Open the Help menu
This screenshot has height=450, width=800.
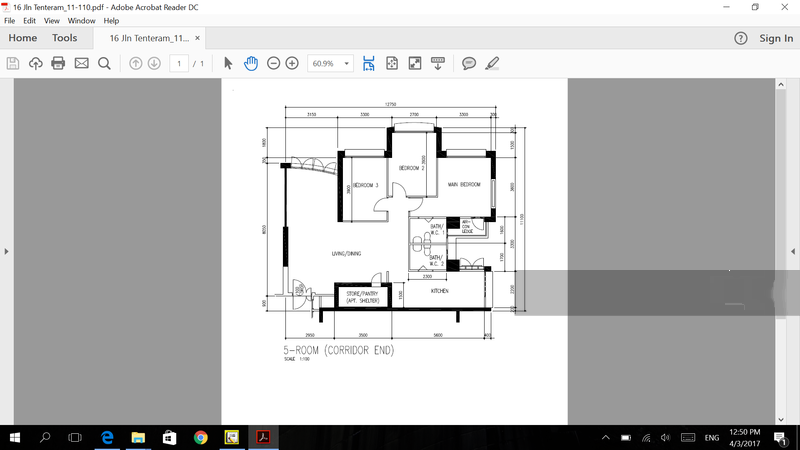[x=111, y=21]
